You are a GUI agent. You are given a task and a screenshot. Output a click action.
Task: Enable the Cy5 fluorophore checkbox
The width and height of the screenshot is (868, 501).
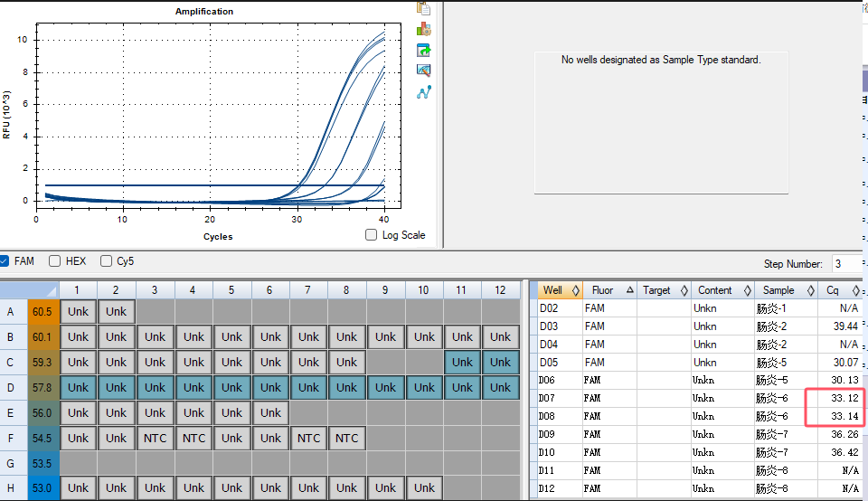107,260
